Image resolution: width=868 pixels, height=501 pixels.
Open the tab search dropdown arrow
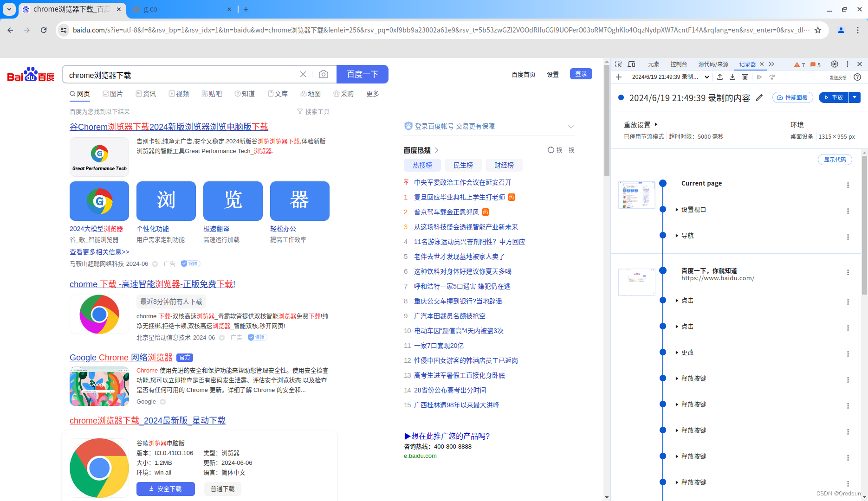click(9, 9)
